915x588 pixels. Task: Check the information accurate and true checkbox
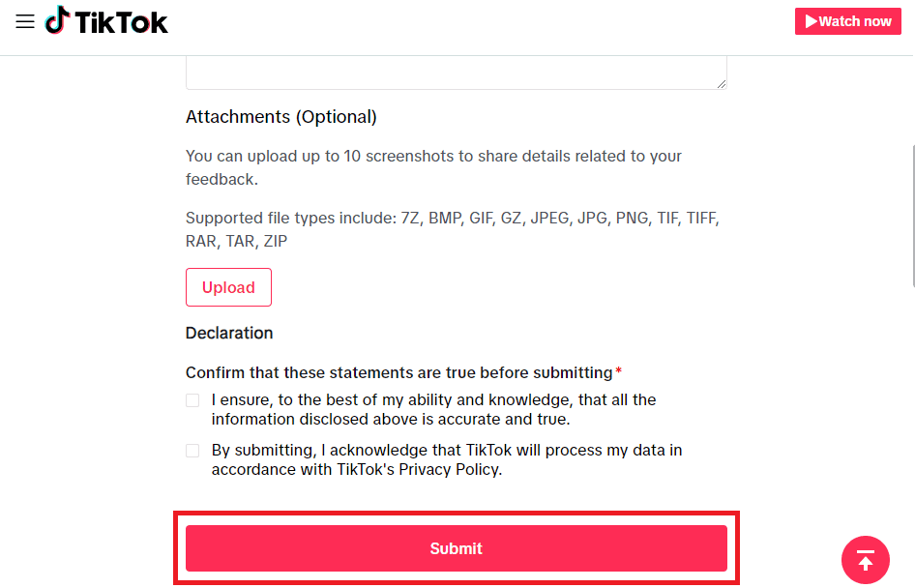(192, 400)
